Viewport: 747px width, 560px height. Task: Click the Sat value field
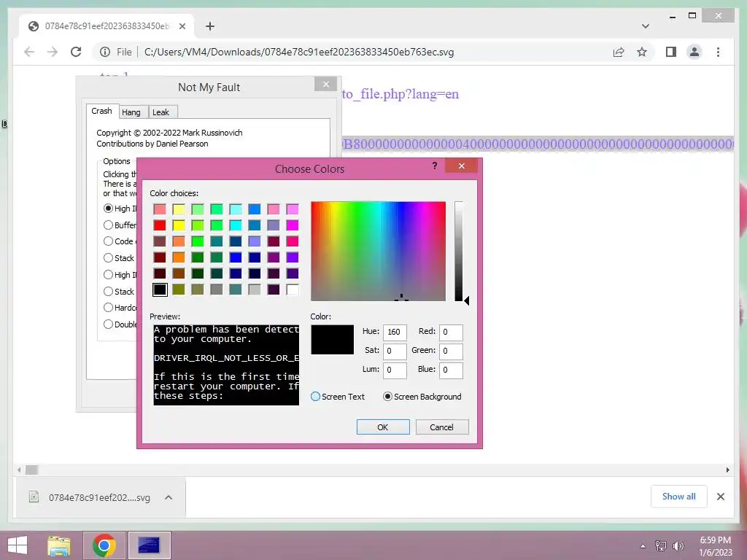point(395,351)
